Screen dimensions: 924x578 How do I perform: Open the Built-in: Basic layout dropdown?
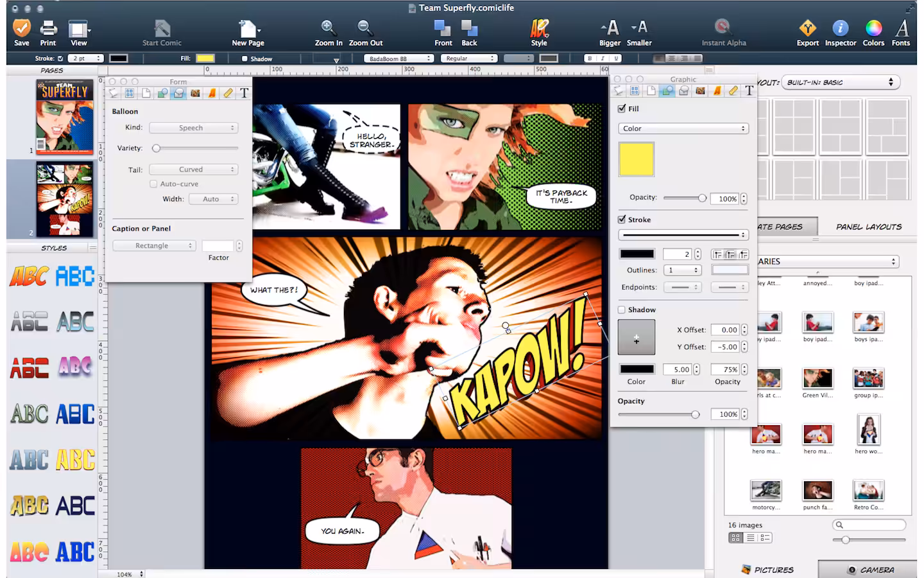841,82
